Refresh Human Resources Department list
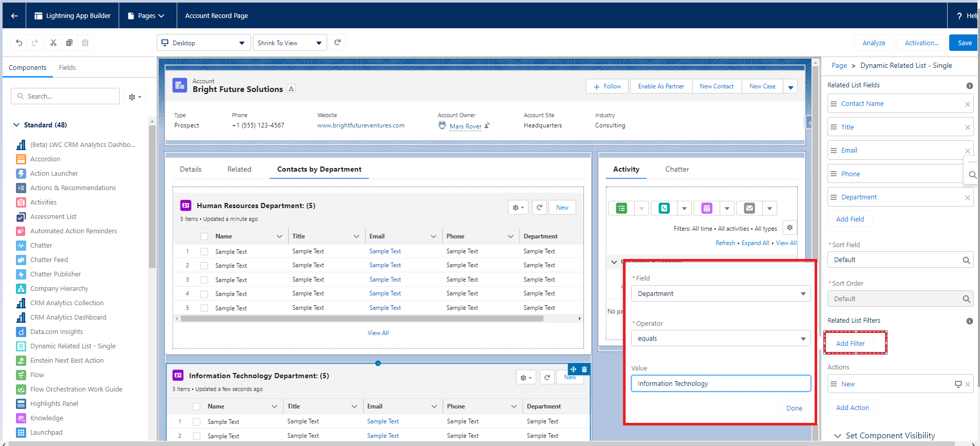The height and width of the screenshot is (446, 980). click(x=539, y=208)
